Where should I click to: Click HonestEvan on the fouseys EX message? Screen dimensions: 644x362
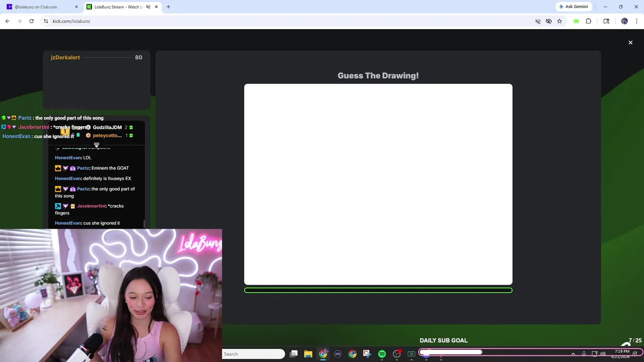[x=68, y=178]
